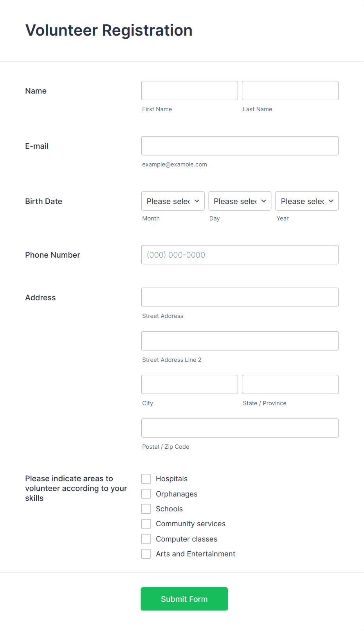Click the Street Address field
Viewport: 364px width, 630px height.
coord(240,297)
